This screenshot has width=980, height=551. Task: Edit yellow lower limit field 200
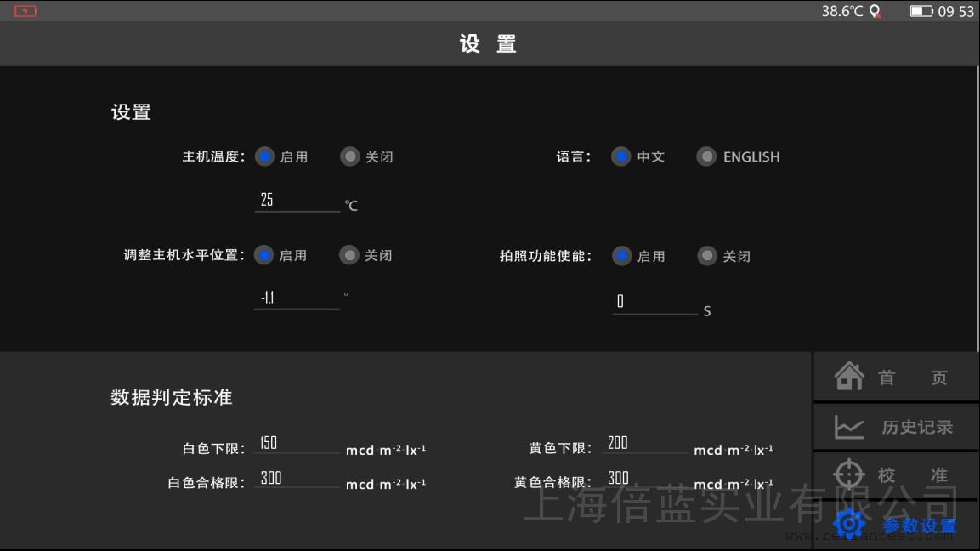pos(644,443)
